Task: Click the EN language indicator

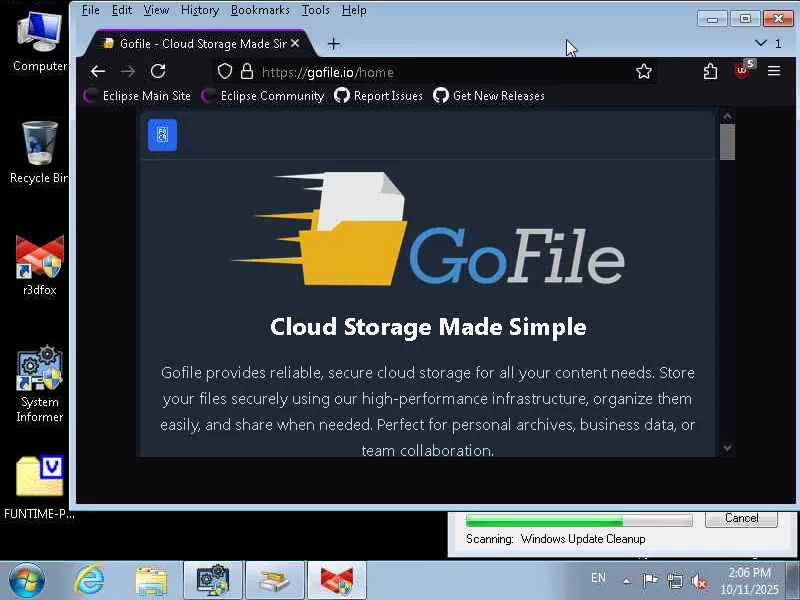Action: point(598,578)
